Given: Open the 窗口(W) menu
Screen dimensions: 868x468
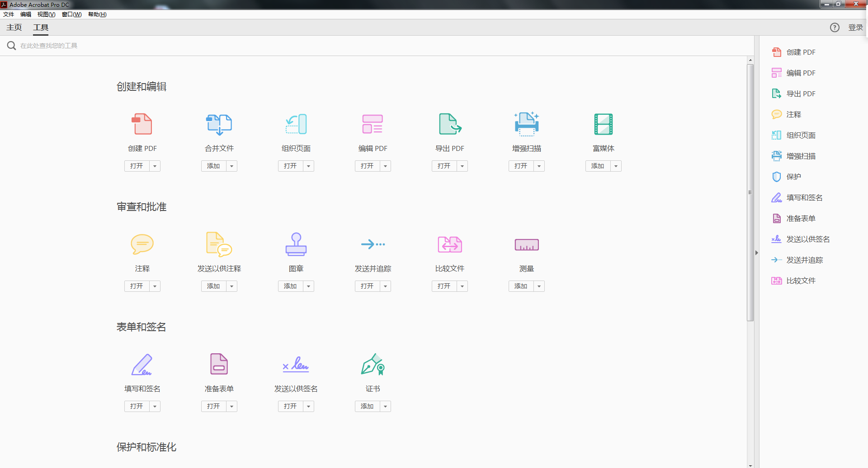Looking at the screenshot, I should click(71, 14).
